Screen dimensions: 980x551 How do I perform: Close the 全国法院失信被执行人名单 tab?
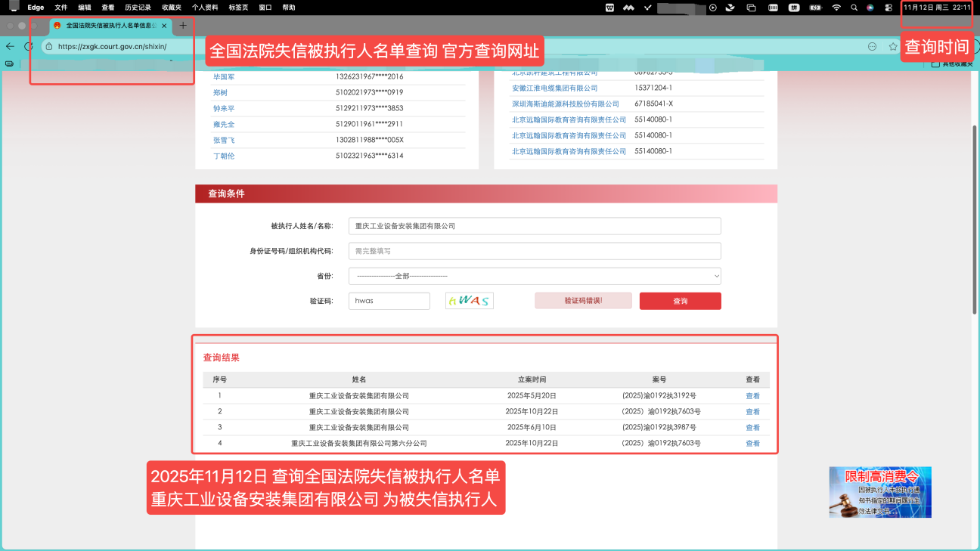point(164,26)
